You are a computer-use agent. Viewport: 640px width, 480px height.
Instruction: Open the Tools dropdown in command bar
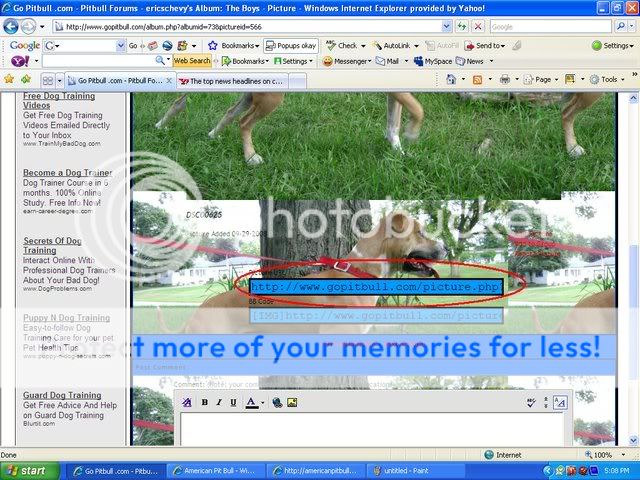pos(608,80)
